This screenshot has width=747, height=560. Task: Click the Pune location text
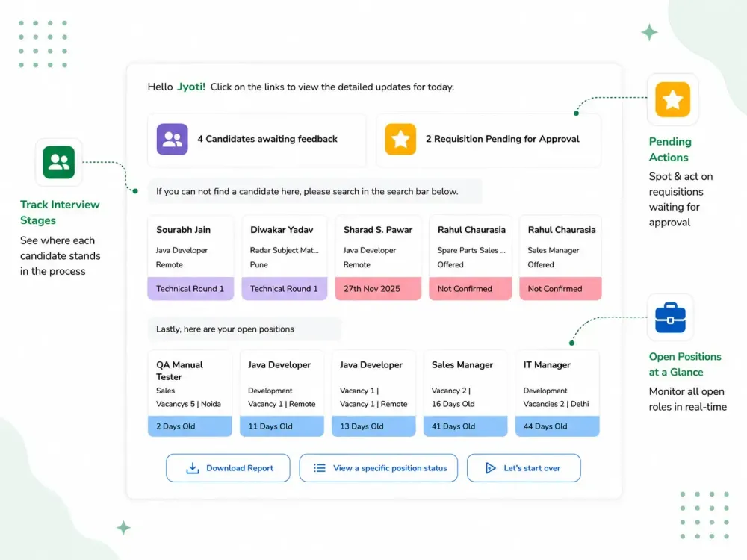click(259, 264)
